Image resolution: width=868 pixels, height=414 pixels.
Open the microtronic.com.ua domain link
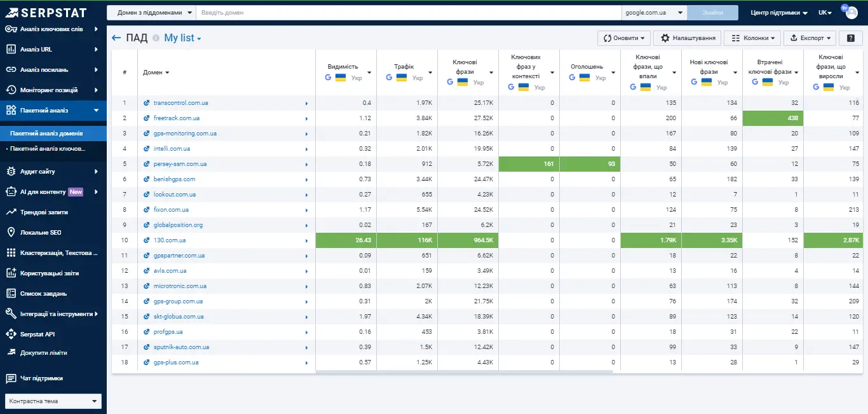(180, 286)
